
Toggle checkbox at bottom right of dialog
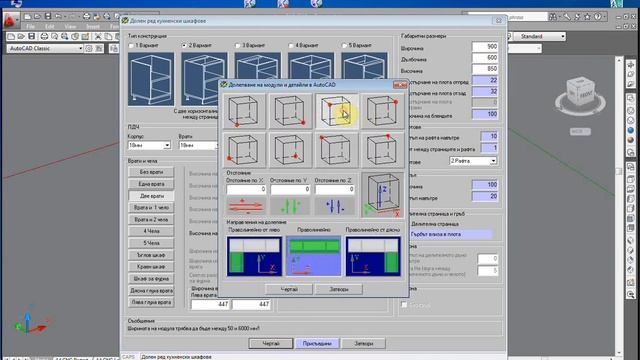(404, 304)
